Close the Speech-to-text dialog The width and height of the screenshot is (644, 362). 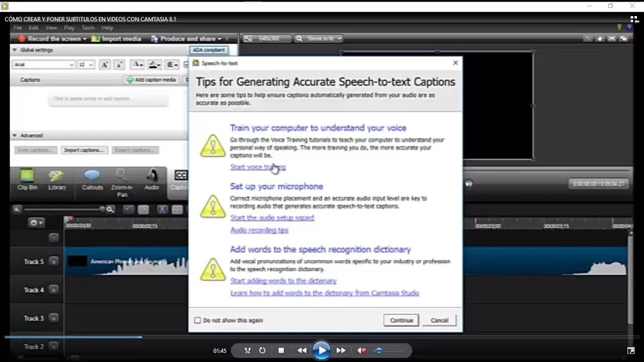455,63
